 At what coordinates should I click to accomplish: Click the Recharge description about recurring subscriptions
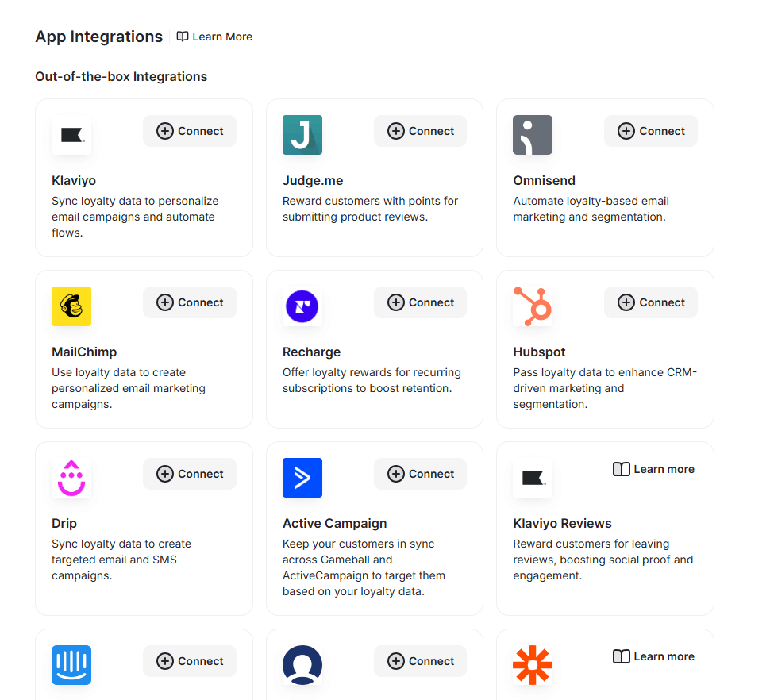(372, 380)
